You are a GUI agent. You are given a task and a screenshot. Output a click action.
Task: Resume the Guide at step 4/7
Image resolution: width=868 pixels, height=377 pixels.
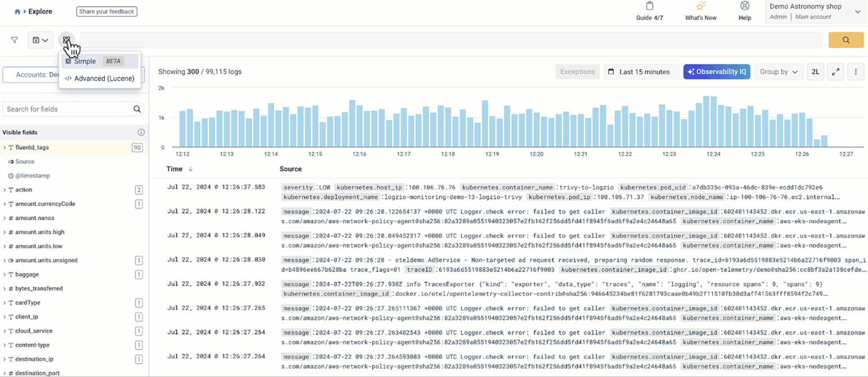coord(650,11)
